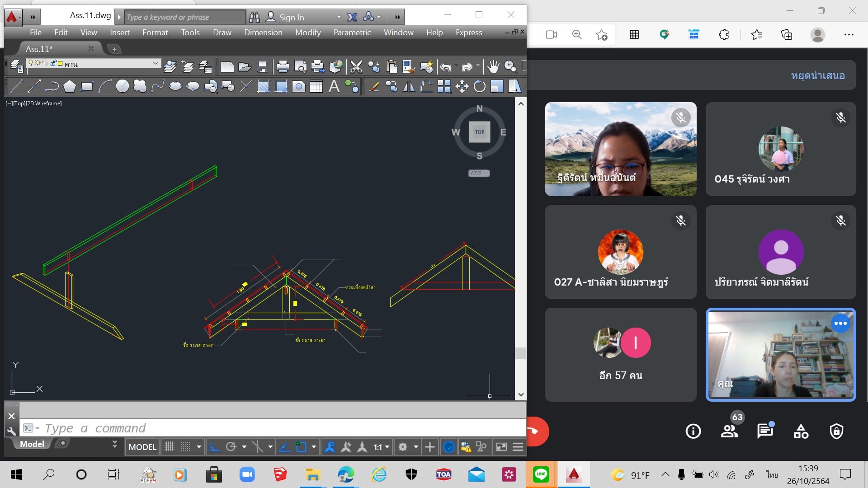This screenshot has width=868, height=488.
Task: Expand polar tracking settings arrow
Action: pos(244,447)
